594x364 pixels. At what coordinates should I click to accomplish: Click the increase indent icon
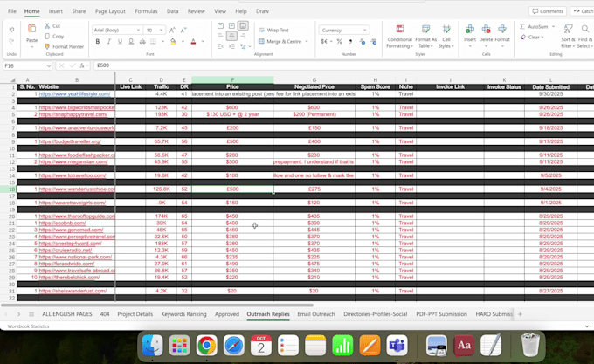pyautogui.click(x=231, y=46)
